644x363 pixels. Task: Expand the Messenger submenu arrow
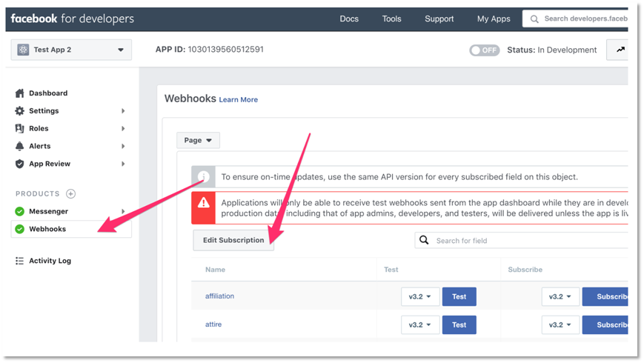pos(123,211)
